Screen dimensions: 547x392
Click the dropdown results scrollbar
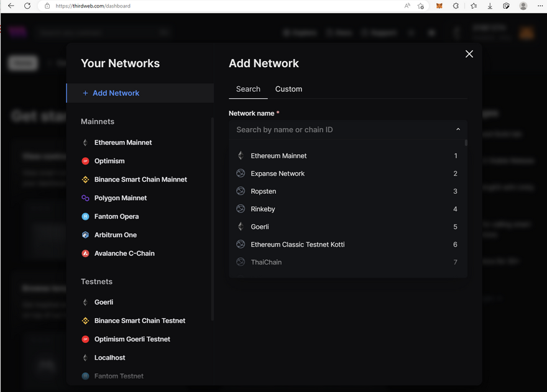coord(466,143)
